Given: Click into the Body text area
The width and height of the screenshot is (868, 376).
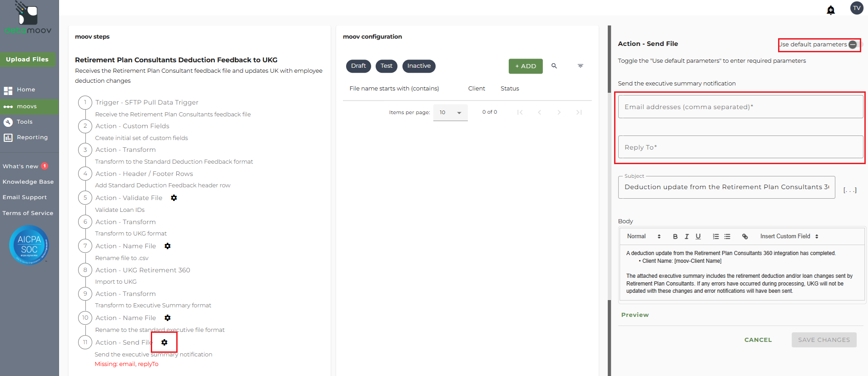Looking at the screenshot, I should point(742,272).
